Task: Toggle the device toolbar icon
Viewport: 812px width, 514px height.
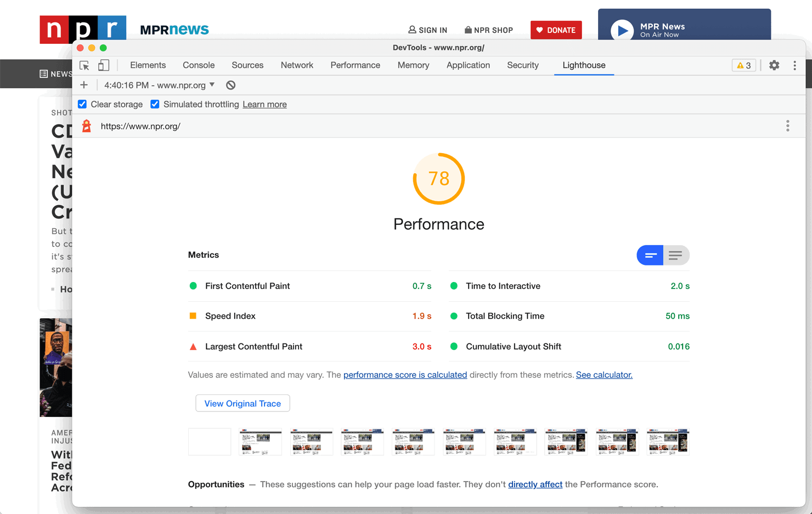Action: coord(103,65)
